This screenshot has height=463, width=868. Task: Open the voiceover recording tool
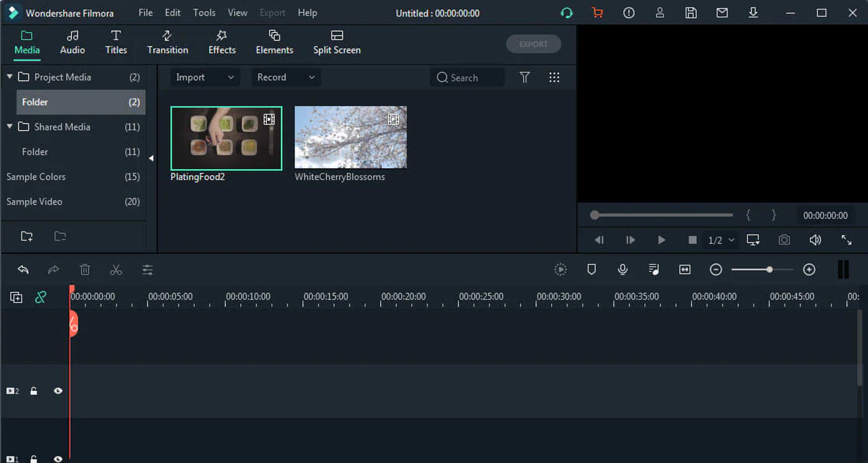[x=622, y=269]
